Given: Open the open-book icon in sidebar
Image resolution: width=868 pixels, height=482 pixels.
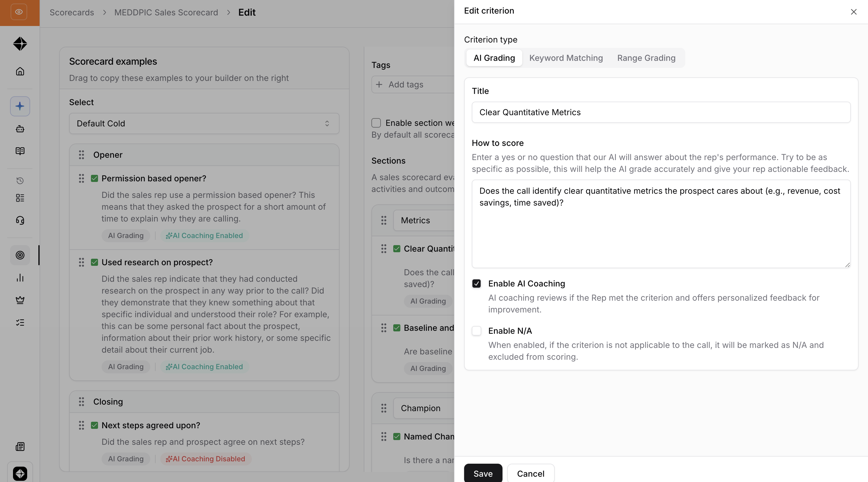Looking at the screenshot, I should pyautogui.click(x=20, y=151).
